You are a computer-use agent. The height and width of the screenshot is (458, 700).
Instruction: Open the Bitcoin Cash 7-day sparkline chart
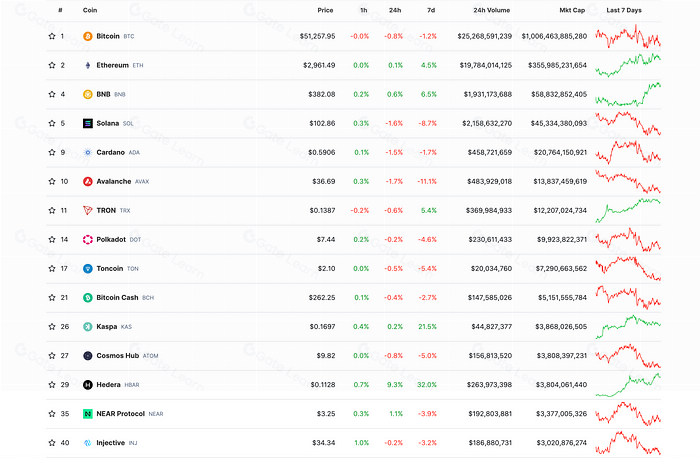pyautogui.click(x=628, y=297)
